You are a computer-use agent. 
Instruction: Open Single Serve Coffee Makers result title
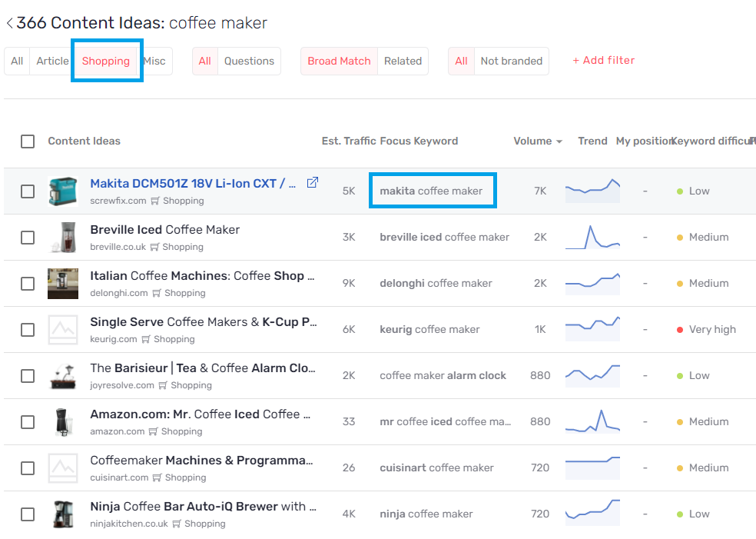click(204, 322)
